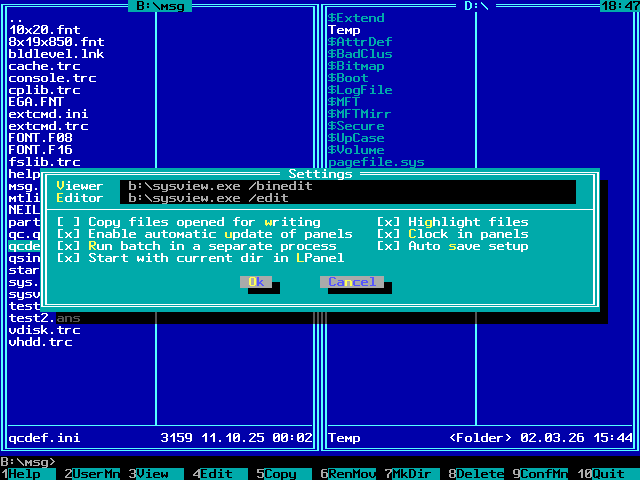Select the Temp folder in right panel

point(344,30)
